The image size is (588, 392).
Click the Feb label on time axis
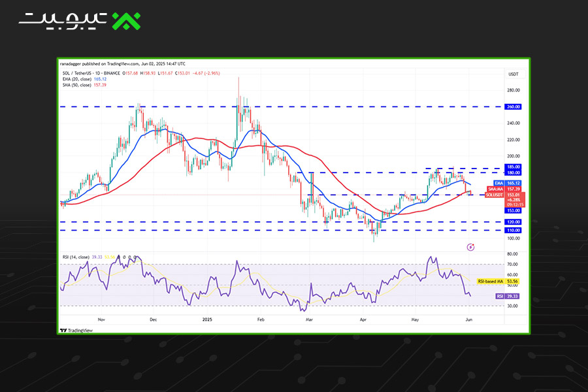click(x=261, y=319)
